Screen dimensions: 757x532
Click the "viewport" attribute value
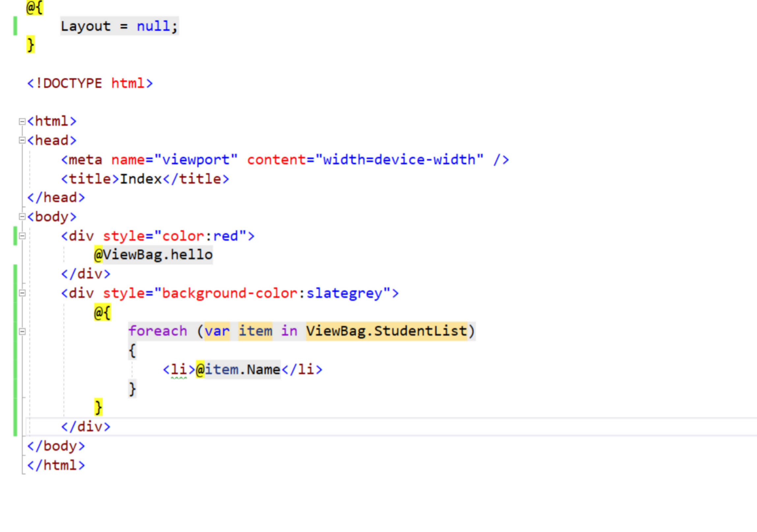click(x=196, y=160)
